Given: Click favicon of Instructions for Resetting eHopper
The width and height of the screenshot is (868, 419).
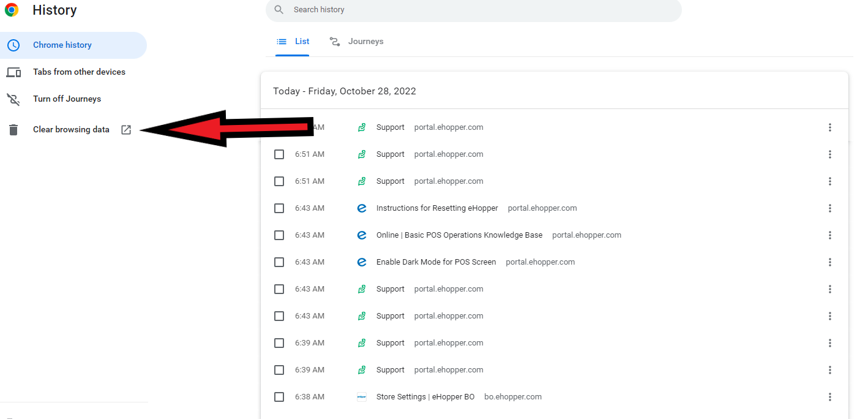Looking at the screenshot, I should tap(362, 208).
